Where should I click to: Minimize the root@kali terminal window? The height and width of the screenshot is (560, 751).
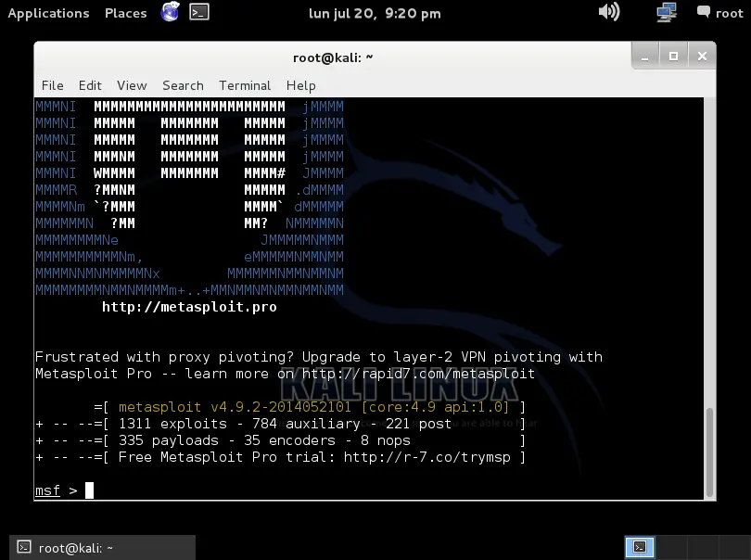(645, 57)
